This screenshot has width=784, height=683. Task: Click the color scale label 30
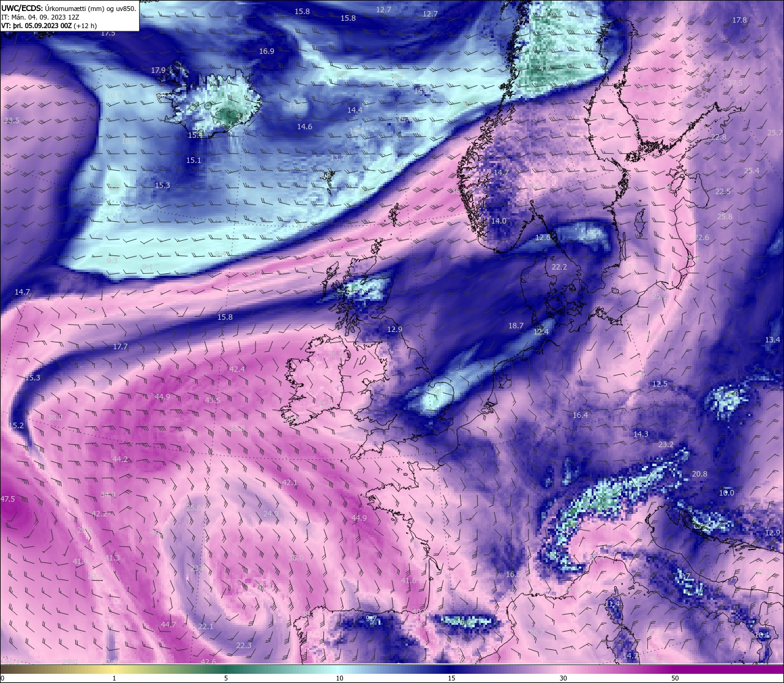pyautogui.click(x=563, y=678)
